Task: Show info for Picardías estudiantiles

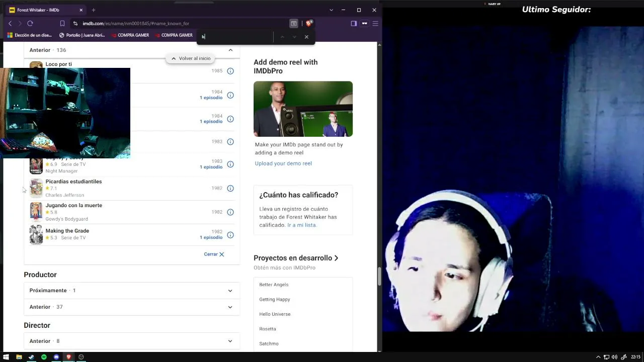Action: click(x=230, y=189)
